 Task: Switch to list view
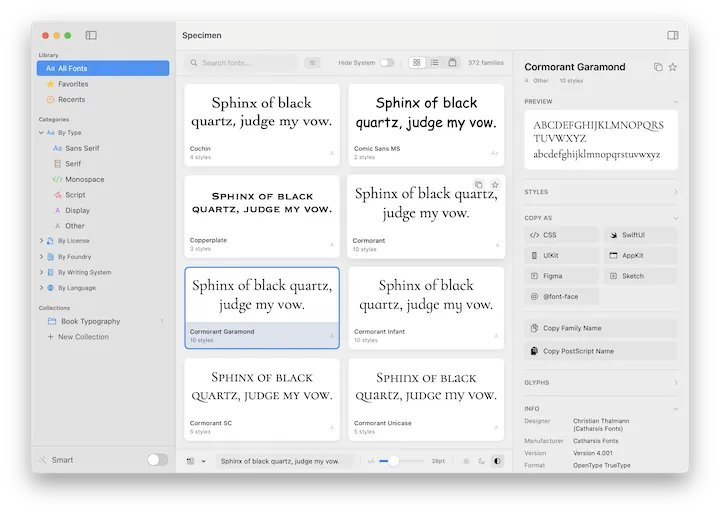tap(434, 62)
